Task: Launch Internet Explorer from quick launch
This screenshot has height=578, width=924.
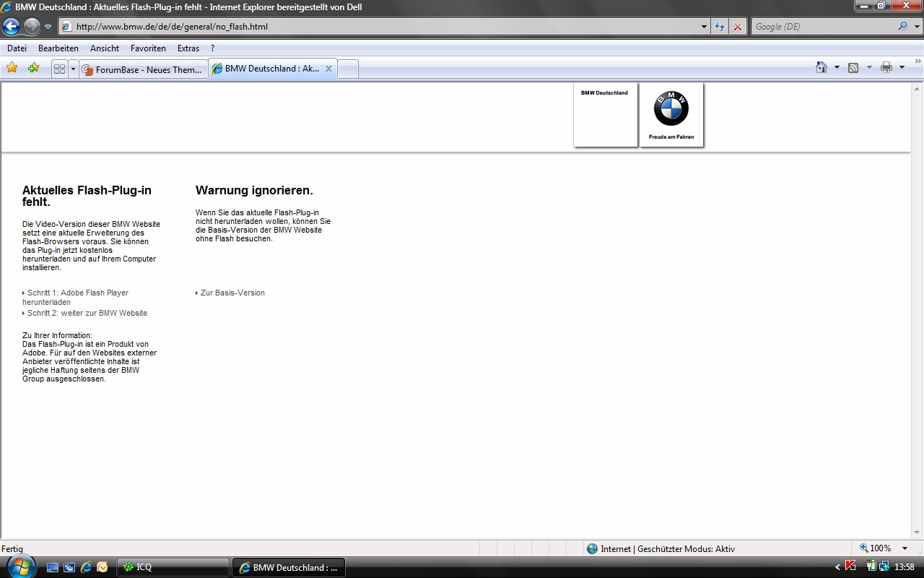Action: [x=86, y=567]
